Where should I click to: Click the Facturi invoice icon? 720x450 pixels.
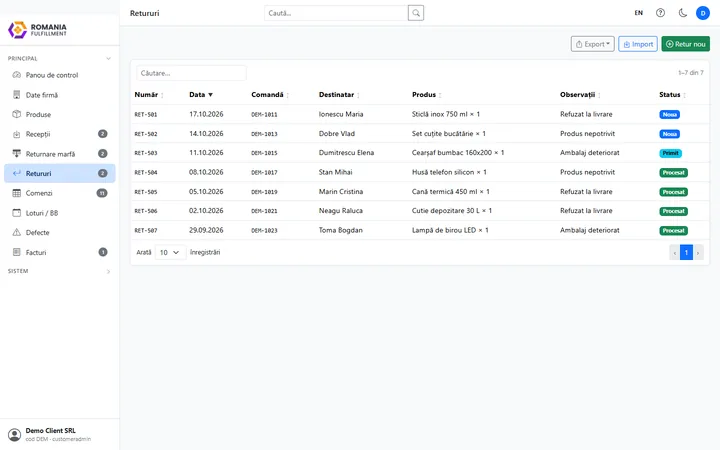[17, 252]
